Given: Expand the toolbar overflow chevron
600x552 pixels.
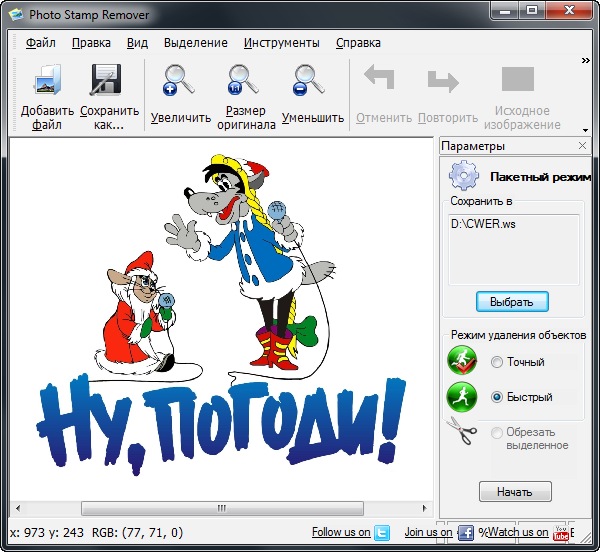Looking at the screenshot, I should [585, 60].
